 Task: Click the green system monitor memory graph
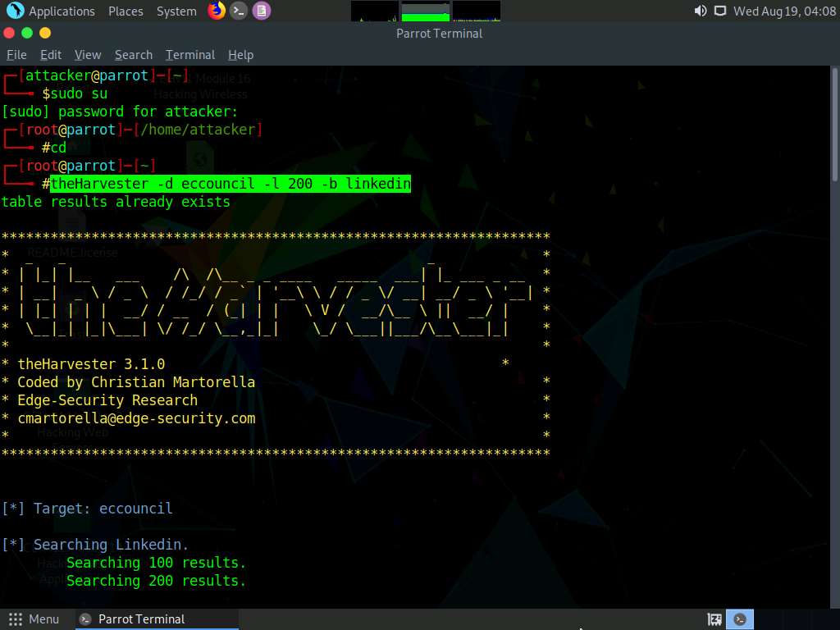(x=426, y=11)
